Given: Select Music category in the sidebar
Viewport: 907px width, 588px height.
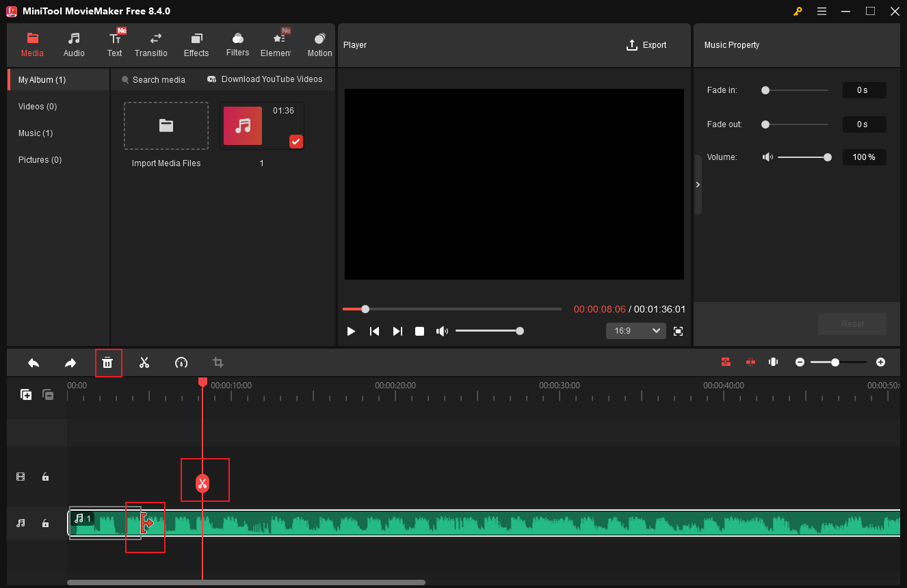Looking at the screenshot, I should (36, 133).
